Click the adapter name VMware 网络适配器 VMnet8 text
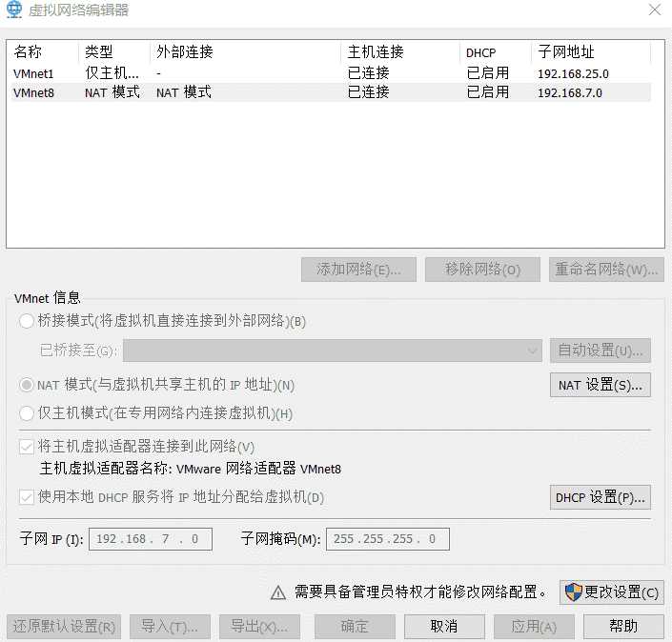 pyautogui.click(x=258, y=469)
